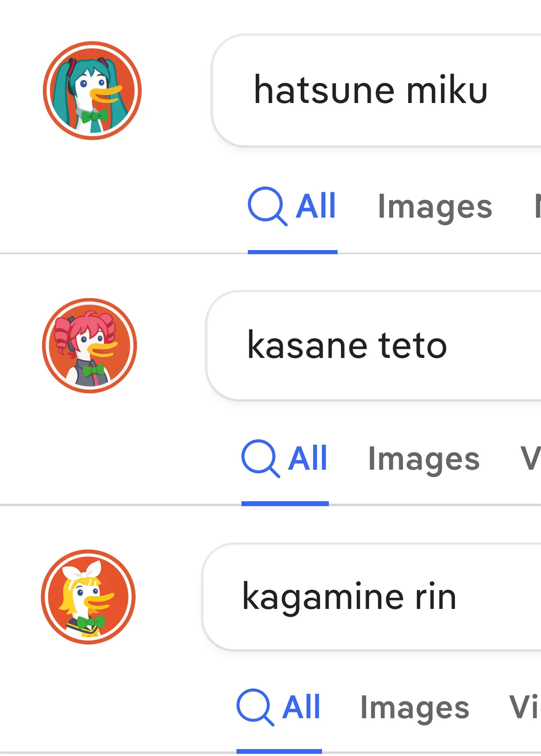
Task: Click the News tab near the top right edge
Action: (x=537, y=204)
